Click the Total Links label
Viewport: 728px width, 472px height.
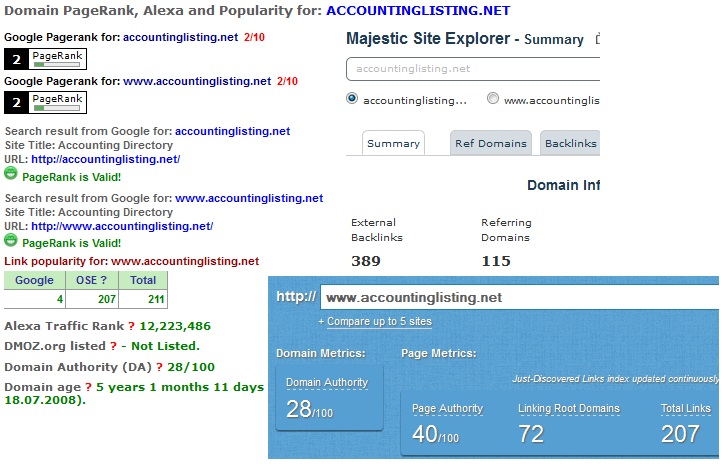[x=686, y=408]
